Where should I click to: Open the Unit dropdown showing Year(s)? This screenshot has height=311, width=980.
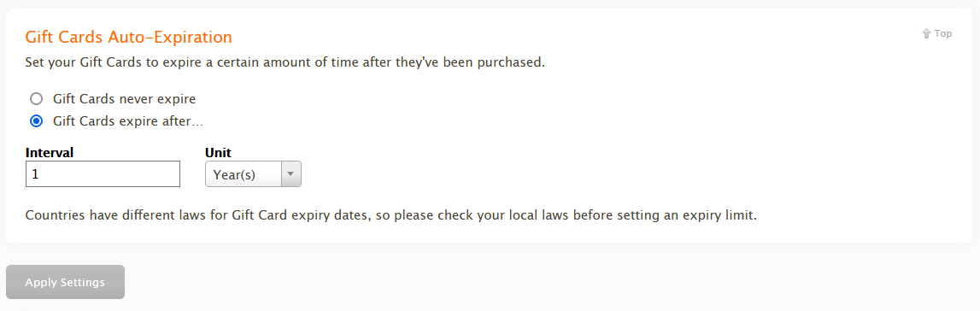tap(253, 174)
